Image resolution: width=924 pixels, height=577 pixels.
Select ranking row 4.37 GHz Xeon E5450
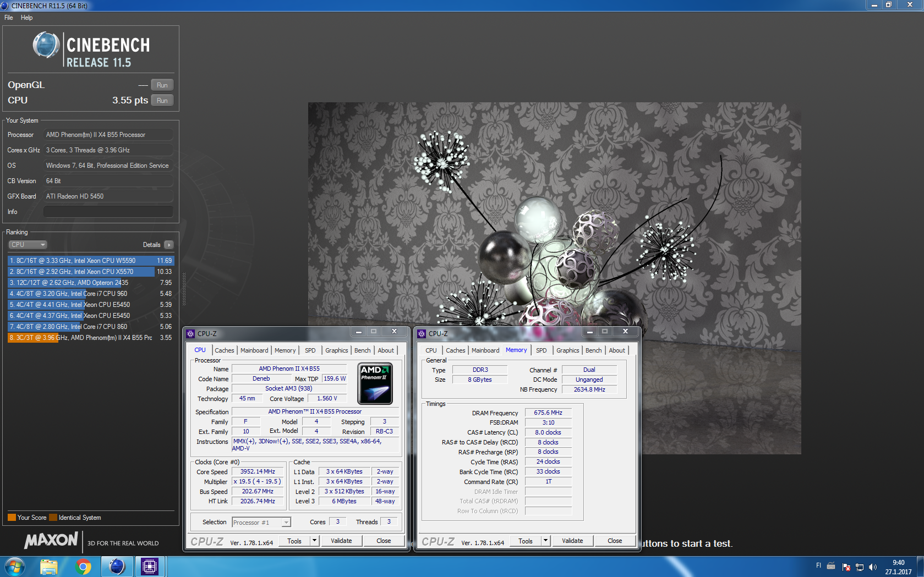tap(91, 316)
